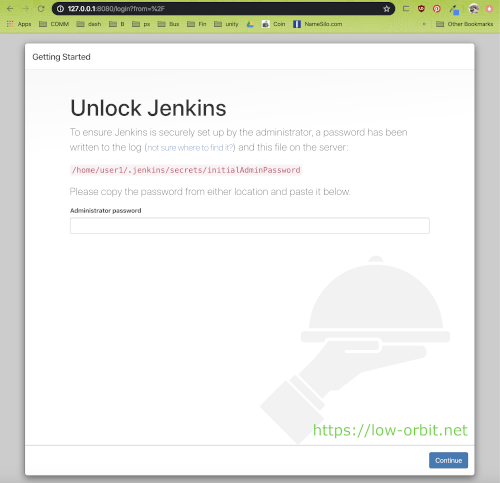The height and width of the screenshot is (483, 500).
Task: Expand the unity bookmarks folder
Action: point(226,24)
